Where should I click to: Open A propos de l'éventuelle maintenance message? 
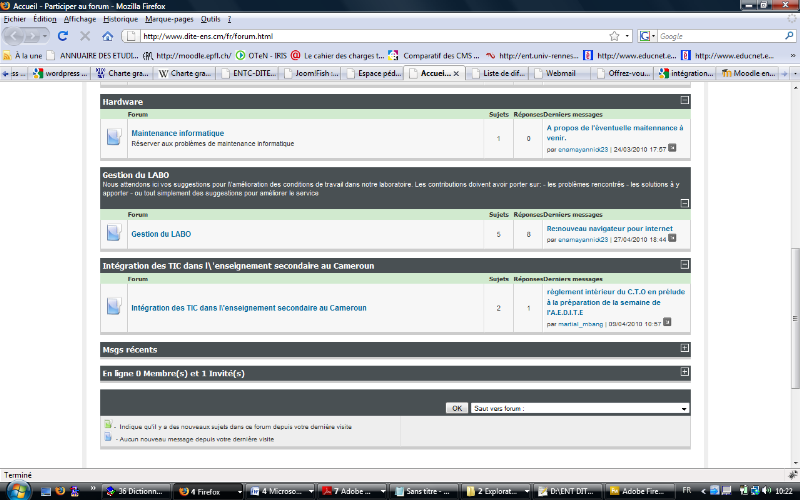pos(615,133)
